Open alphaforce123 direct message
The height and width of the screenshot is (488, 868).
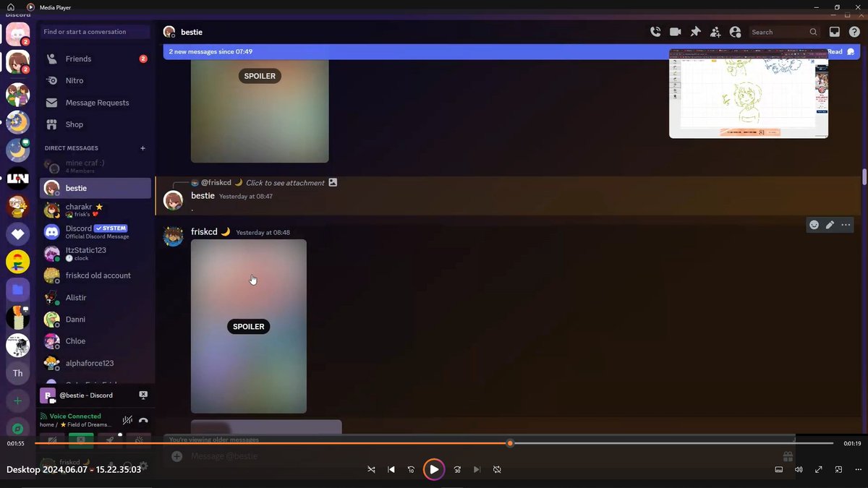click(95, 363)
